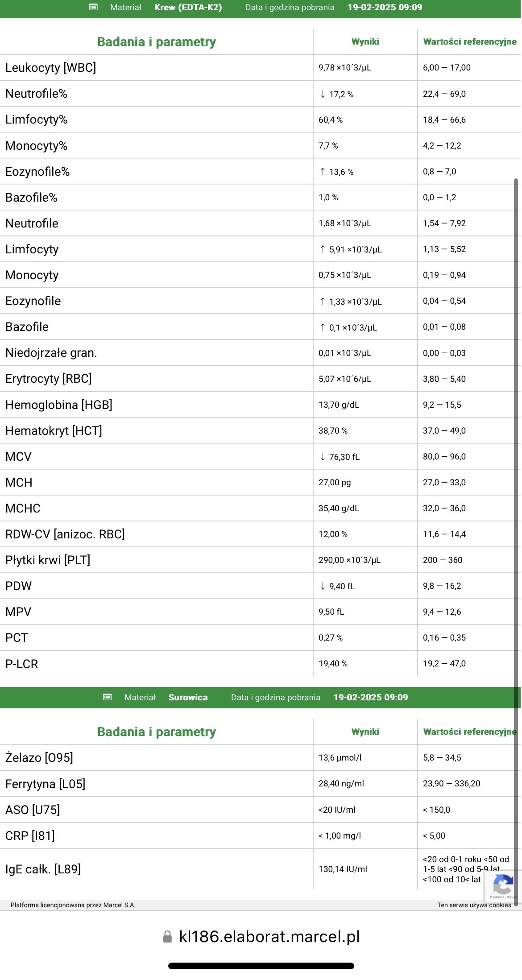
Task: Click the list icon beside Surowica material header
Action: coord(108,697)
